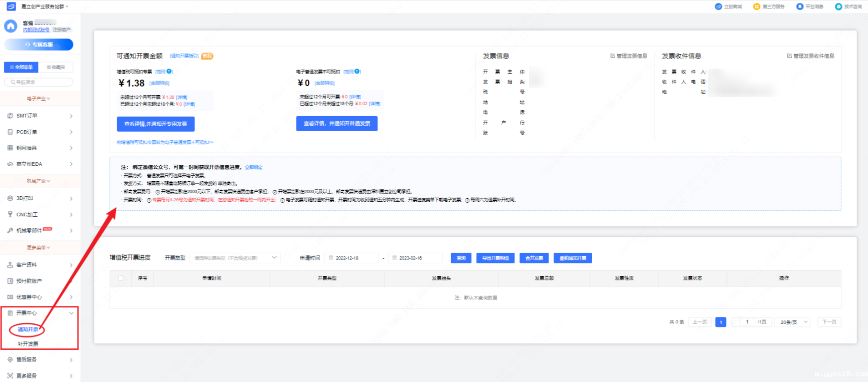The width and height of the screenshot is (868, 382).
Task: Click help icon beside 增值税可抵扣专票 范例
Action: click(x=169, y=72)
